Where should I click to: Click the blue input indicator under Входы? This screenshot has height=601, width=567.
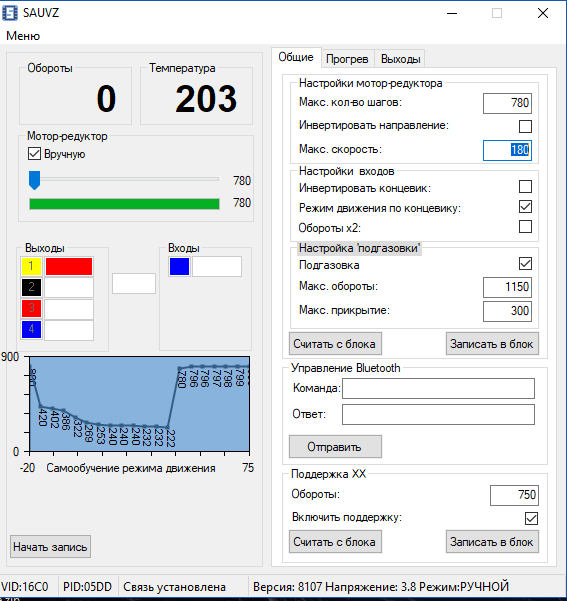[x=179, y=266]
